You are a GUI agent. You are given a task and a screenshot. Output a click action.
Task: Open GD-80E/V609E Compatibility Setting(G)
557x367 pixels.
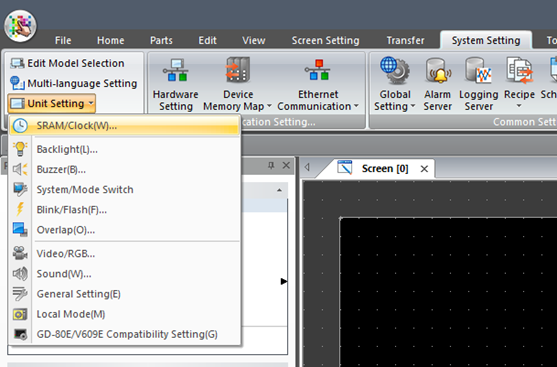pyautogui.click(x=124, y=334)
